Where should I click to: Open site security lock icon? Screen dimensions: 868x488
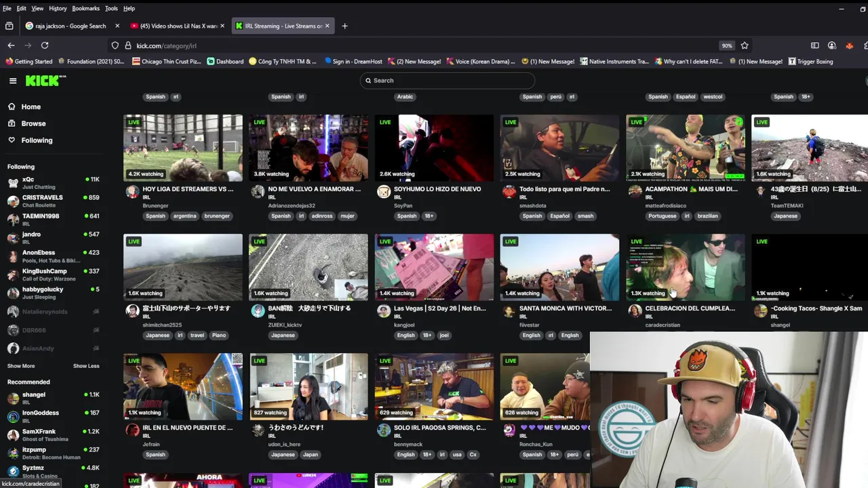pos(127,45)
